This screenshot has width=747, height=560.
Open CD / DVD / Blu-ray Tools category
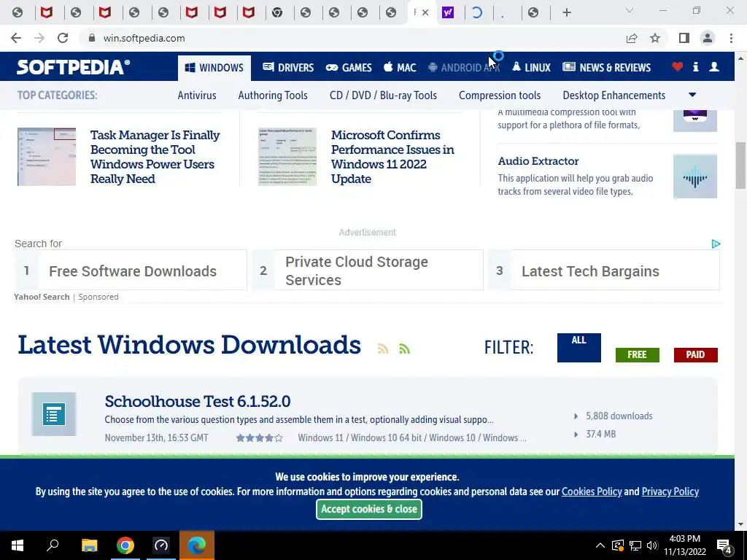pyautogui.click(x=383, y=96)
